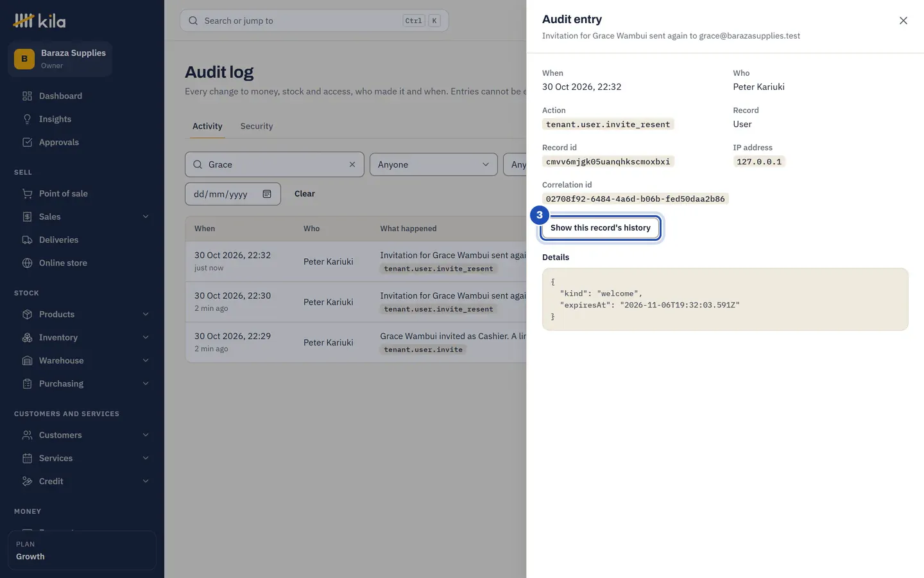Switch to the Activity tab
924x578 pixels.
click(207, 126)
